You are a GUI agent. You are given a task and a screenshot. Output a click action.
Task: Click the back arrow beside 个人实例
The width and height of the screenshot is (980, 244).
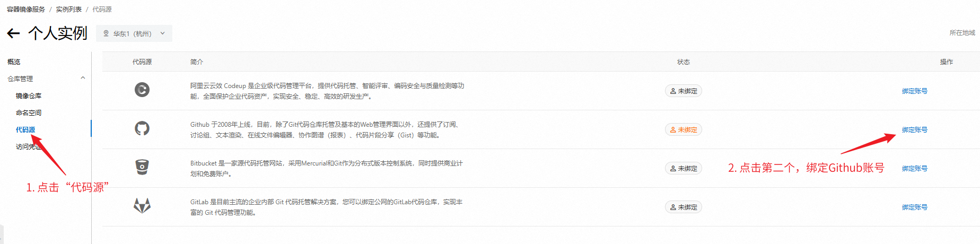click(13, 33)
